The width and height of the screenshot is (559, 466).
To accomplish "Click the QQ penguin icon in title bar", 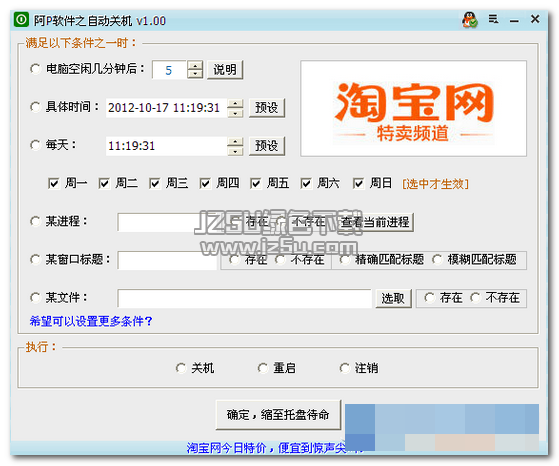I will point(470,20).
